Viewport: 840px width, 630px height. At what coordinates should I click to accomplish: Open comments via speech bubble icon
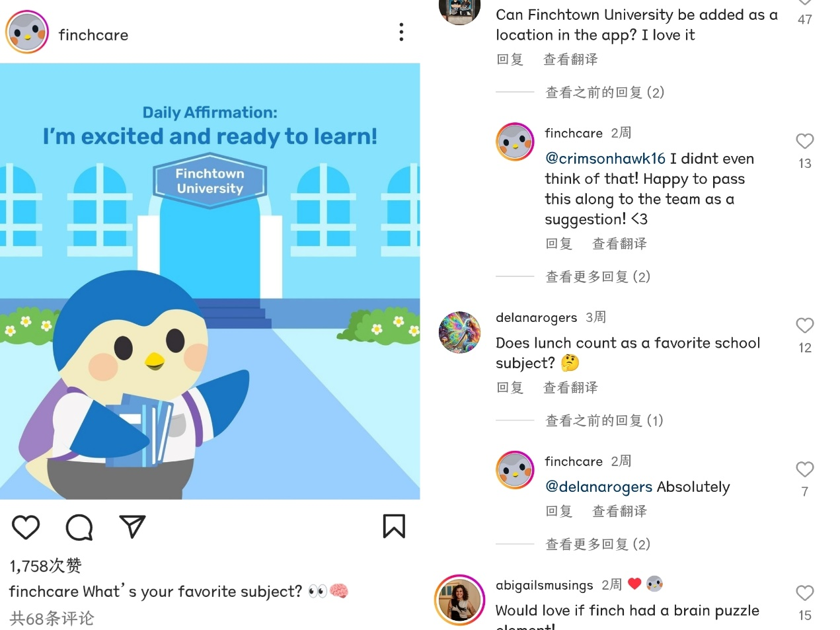79,527
